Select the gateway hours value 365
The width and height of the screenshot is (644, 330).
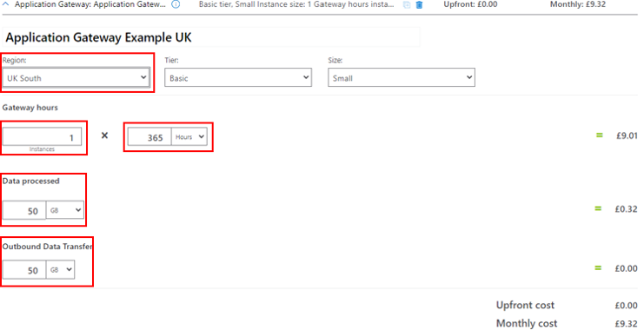[149, 137]
